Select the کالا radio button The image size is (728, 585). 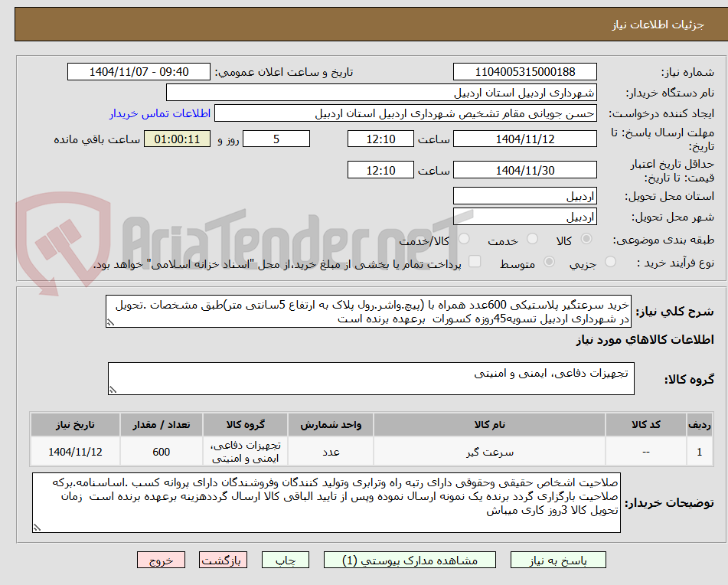pyautogui.click(x=586, y=239)
